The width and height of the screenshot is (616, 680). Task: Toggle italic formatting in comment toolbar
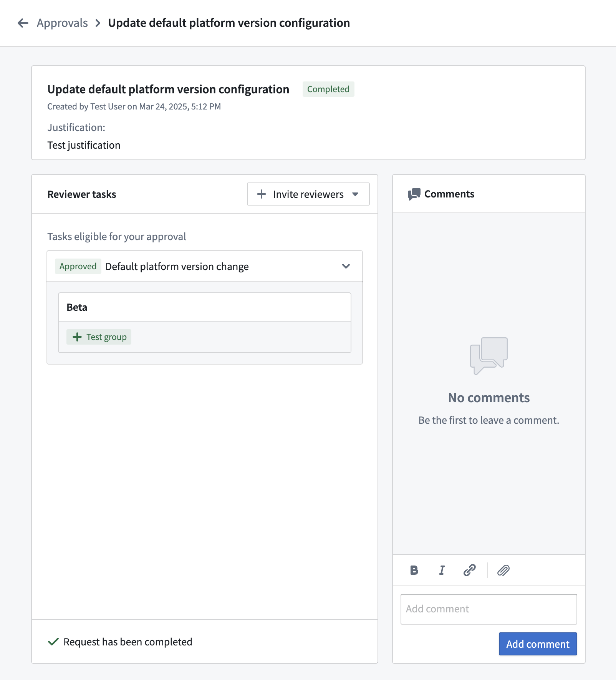coord(442,570)
